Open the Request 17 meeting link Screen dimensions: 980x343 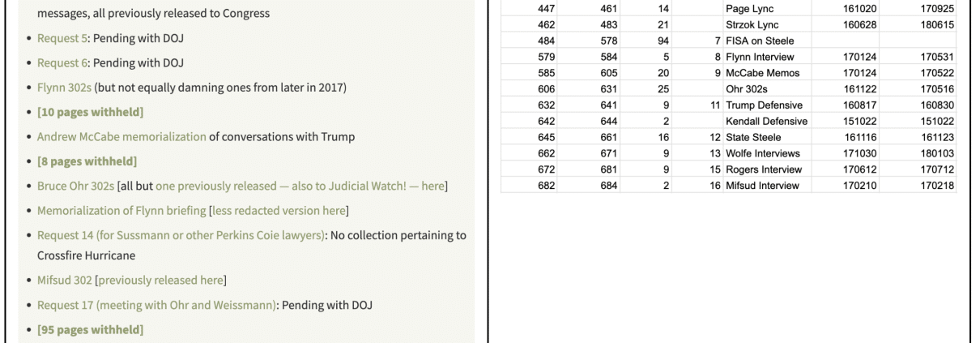coord(158,305)
